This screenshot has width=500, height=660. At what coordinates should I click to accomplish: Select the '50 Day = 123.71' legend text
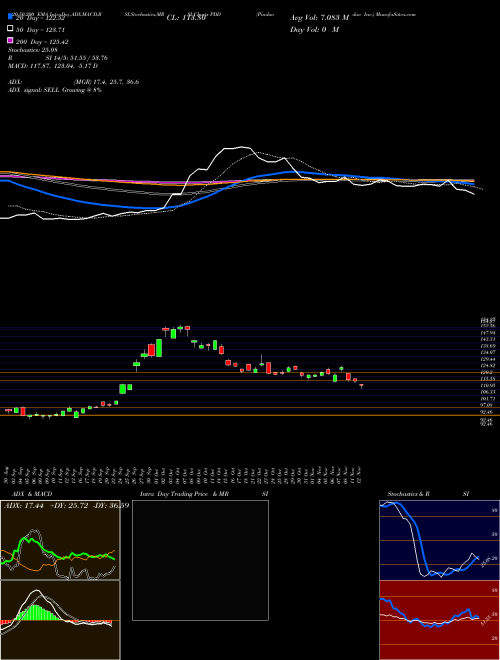(x=42, y=30)
